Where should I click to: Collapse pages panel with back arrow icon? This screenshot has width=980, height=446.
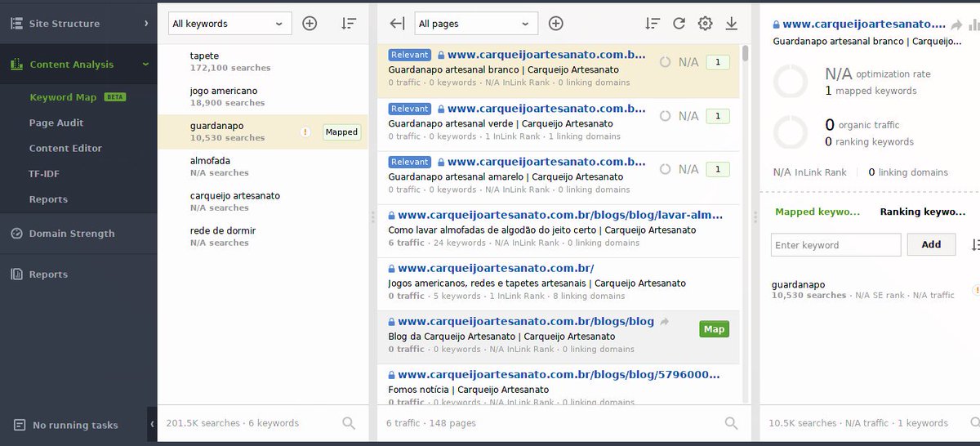[x=398, y=24]
